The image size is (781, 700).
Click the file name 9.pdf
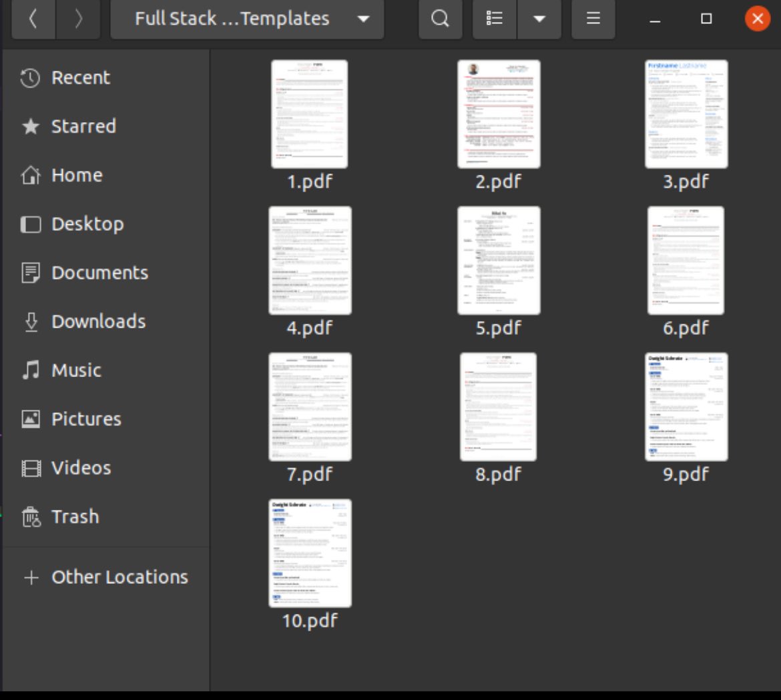(686, 474)
